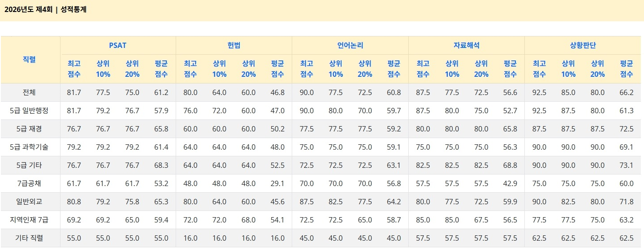
Task: Click the PSAT column group header
Action: click(x=118, y=45)
